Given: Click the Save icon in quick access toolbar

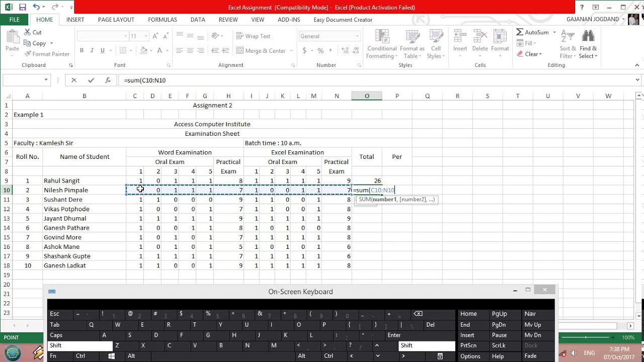Looking at the screenshot, I should pyautogui.click(x=23, y=7).
